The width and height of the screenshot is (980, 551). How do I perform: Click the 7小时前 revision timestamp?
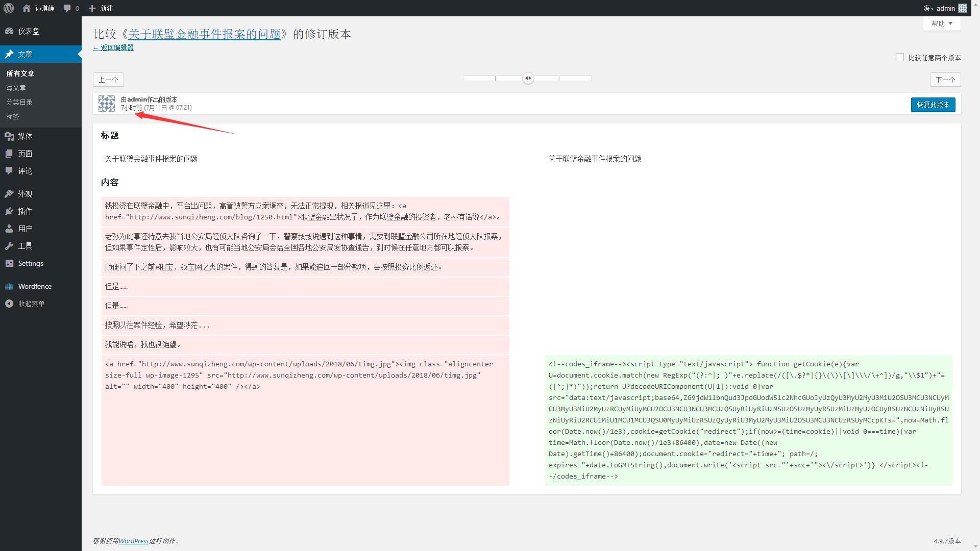click(x=132, y=108)
